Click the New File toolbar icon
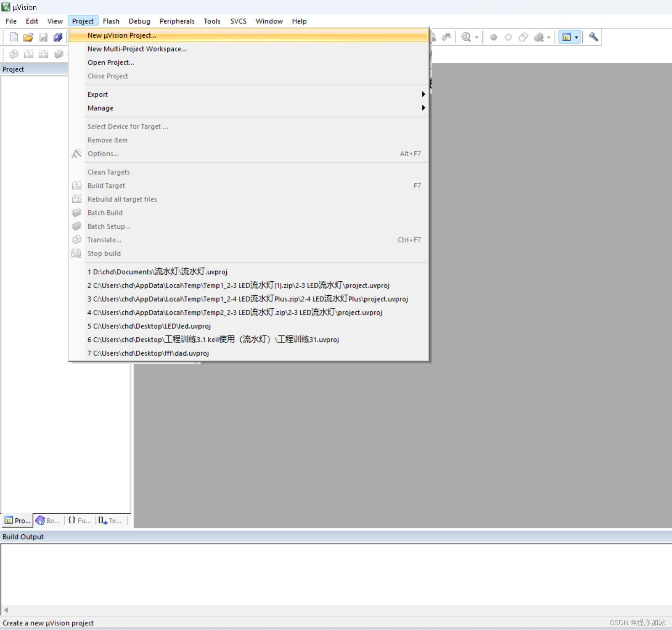This screenshot has width=672, height=630. [x=14, y=37]
